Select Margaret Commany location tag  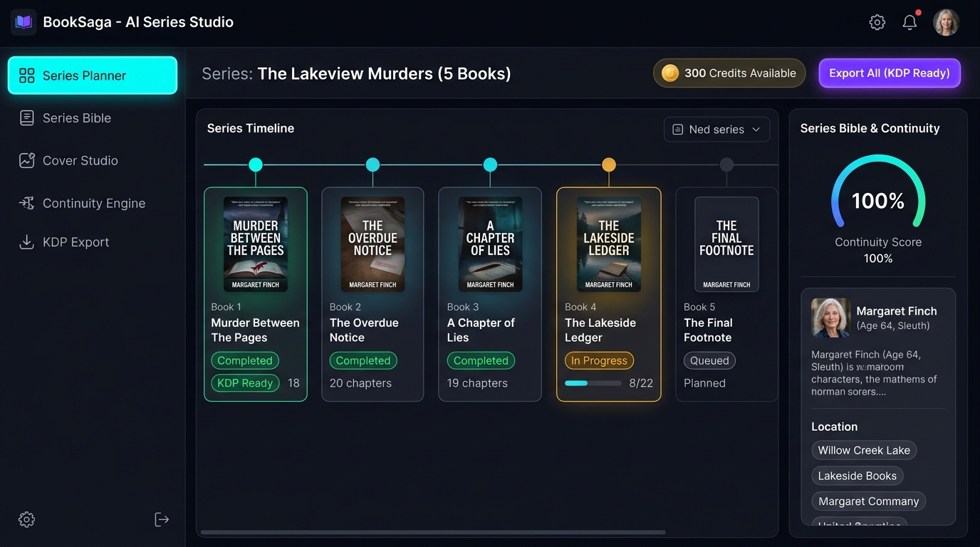[x=868, y=501]
